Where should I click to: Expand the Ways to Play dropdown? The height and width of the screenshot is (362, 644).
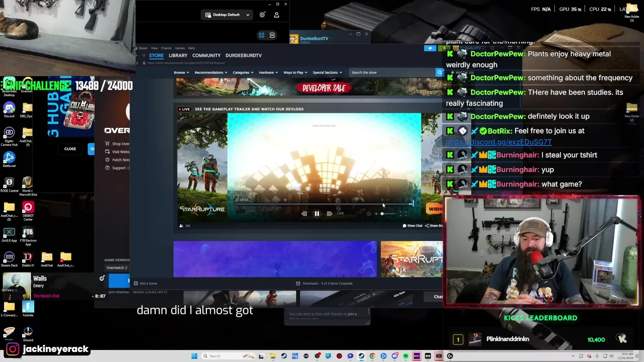point(295,72)
